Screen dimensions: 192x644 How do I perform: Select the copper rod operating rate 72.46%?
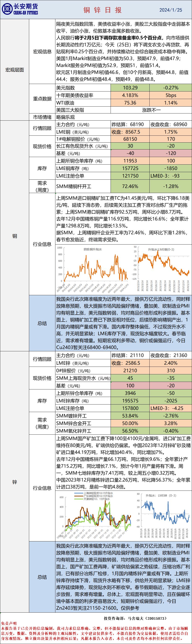pos(130,186)
